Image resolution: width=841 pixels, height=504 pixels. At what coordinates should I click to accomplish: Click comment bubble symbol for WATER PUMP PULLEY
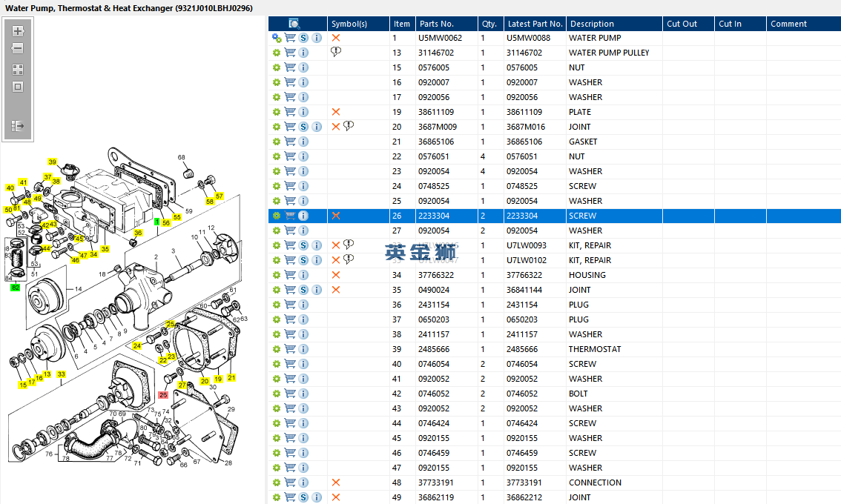click(x=336, y=52)
